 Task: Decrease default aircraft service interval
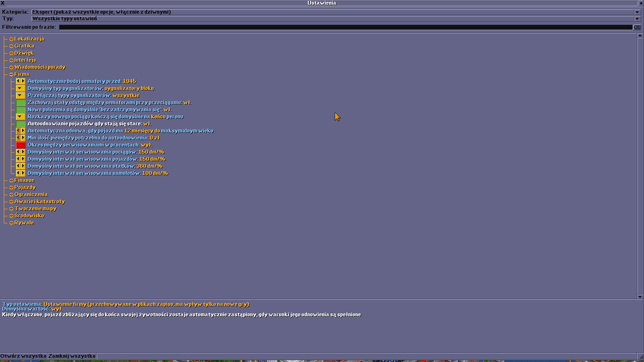click(x=18, y=173)
